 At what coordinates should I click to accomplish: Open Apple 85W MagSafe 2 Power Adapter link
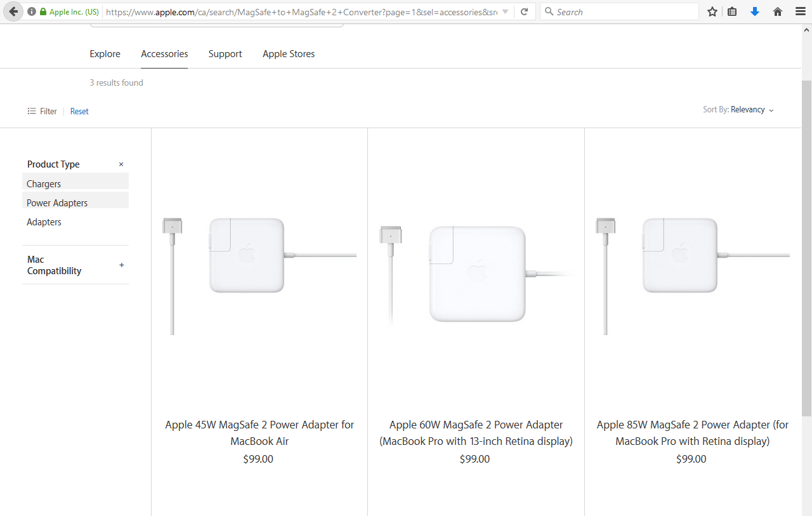(693, 433)
